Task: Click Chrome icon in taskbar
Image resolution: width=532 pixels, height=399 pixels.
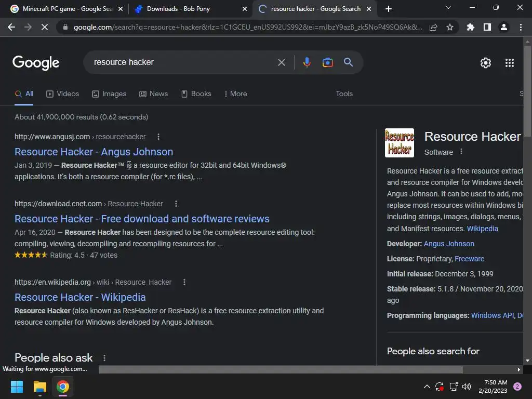Action: [63, 387]
